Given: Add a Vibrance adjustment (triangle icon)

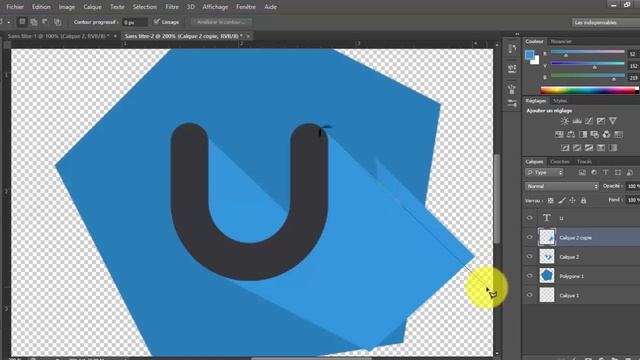Looking at the screenshot, I should click(613, 121).
